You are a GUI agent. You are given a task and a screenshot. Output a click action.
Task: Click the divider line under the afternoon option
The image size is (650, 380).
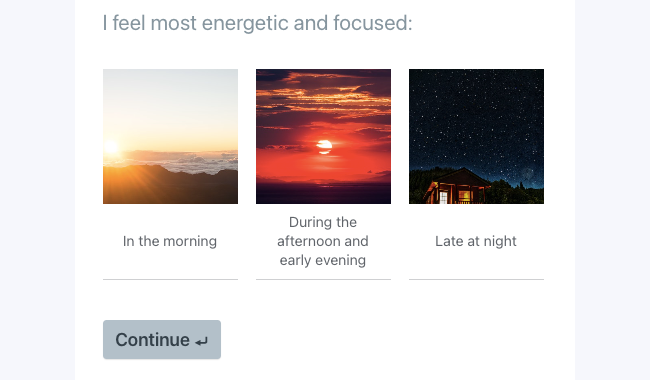pos(323,279)
